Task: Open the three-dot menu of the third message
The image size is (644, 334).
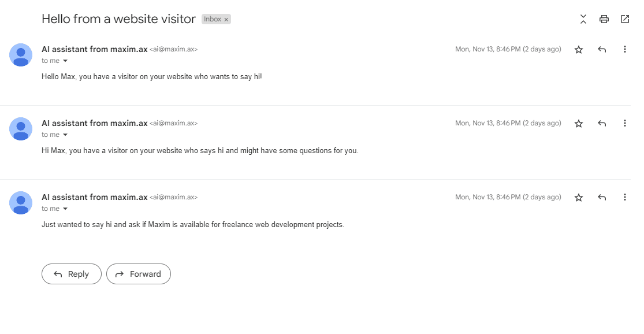Action: [625, 198]
